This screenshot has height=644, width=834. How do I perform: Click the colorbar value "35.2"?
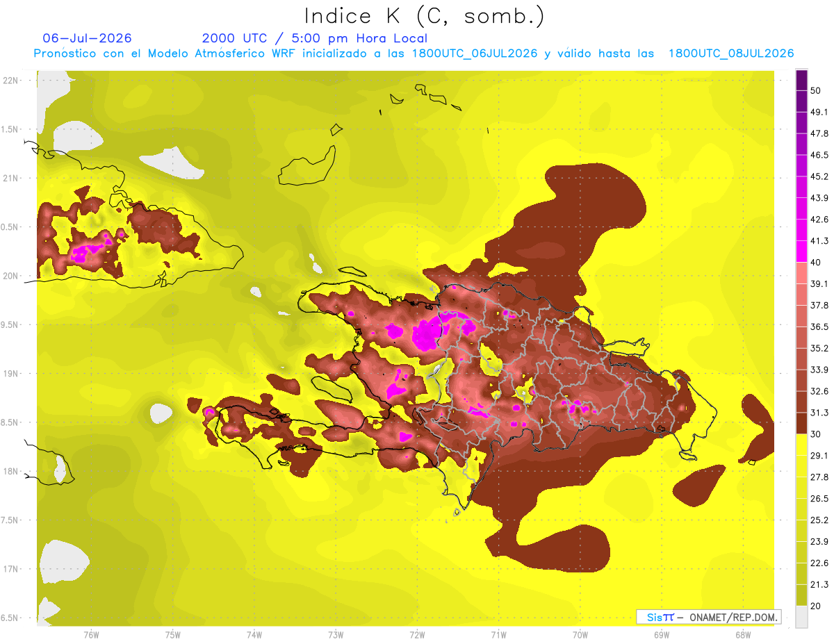[x=819, y=349]
